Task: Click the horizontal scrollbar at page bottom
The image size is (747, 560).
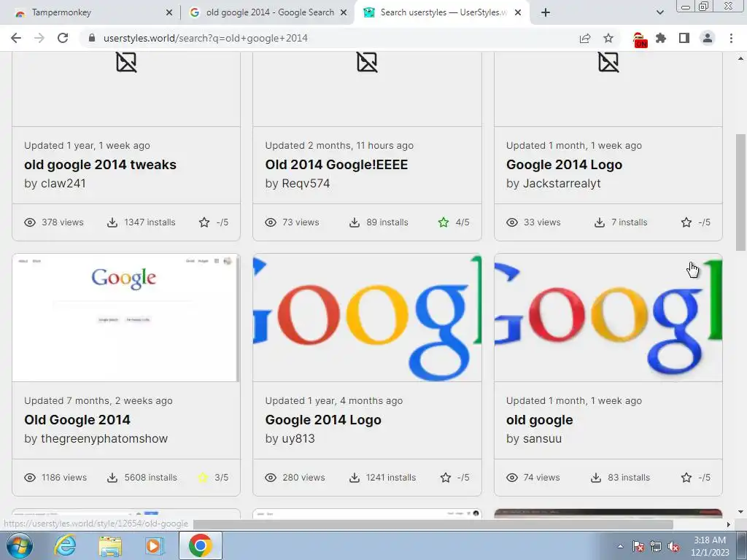Action: coord(433,524)
